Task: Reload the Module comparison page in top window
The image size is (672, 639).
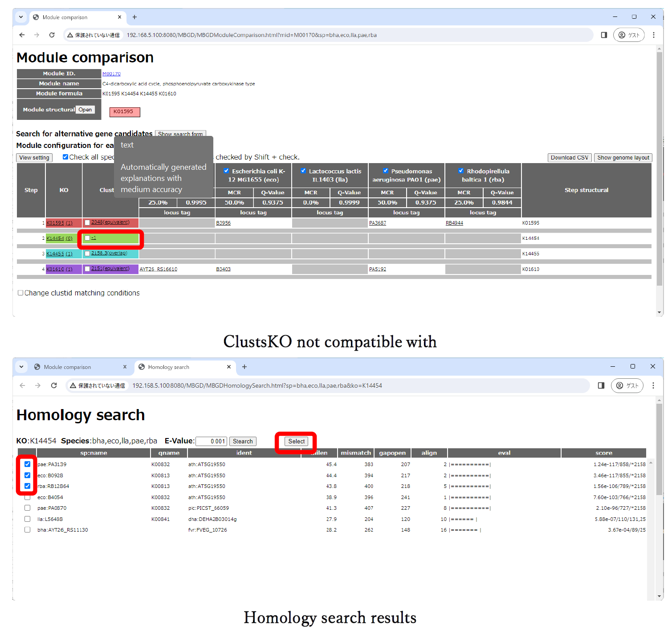Action: 52,35
